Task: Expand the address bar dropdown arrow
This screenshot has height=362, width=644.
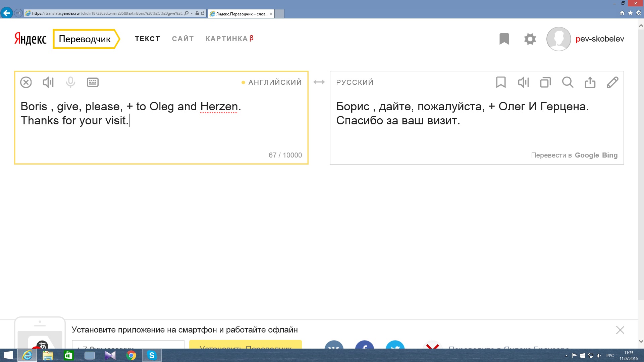Action: [192, 13]
